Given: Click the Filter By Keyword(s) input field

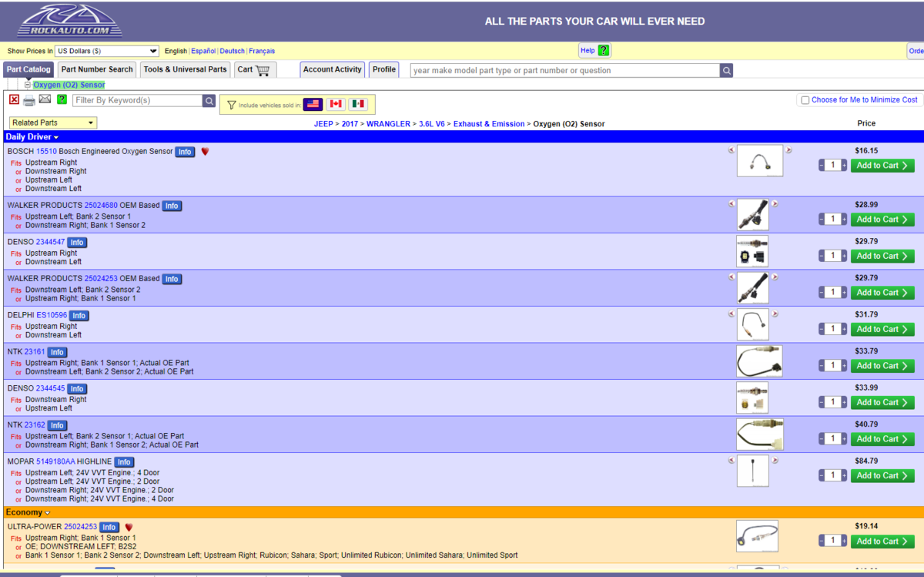Looking at the screenshot, I should click(x=138, y=100).
